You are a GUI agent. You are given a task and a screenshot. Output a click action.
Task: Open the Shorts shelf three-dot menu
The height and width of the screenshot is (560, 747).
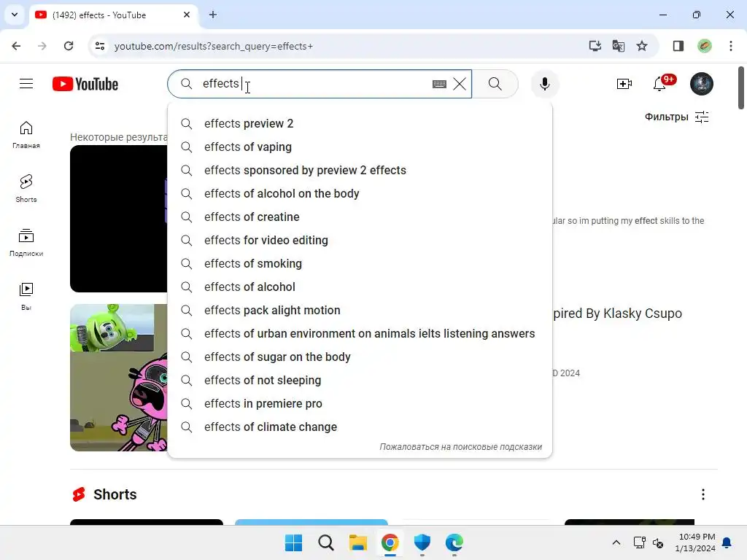pyautogui.click(x=703, y=494)
